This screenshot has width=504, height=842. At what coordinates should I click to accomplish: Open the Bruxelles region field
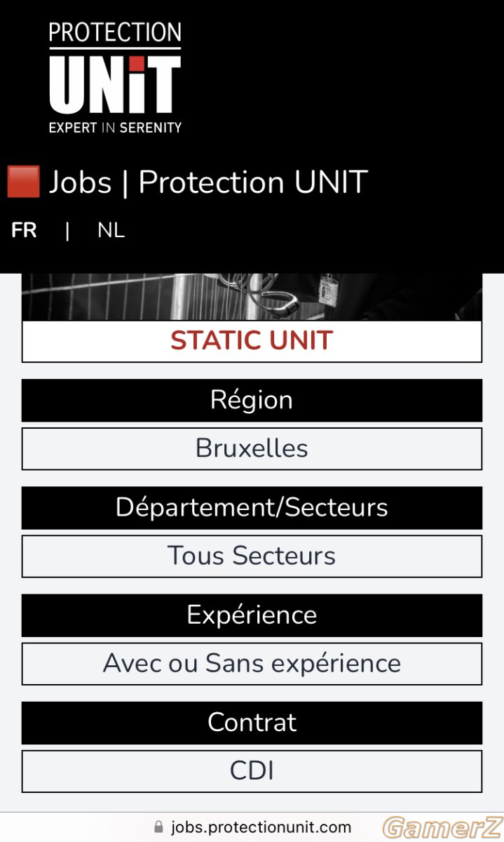click(252, 448)
